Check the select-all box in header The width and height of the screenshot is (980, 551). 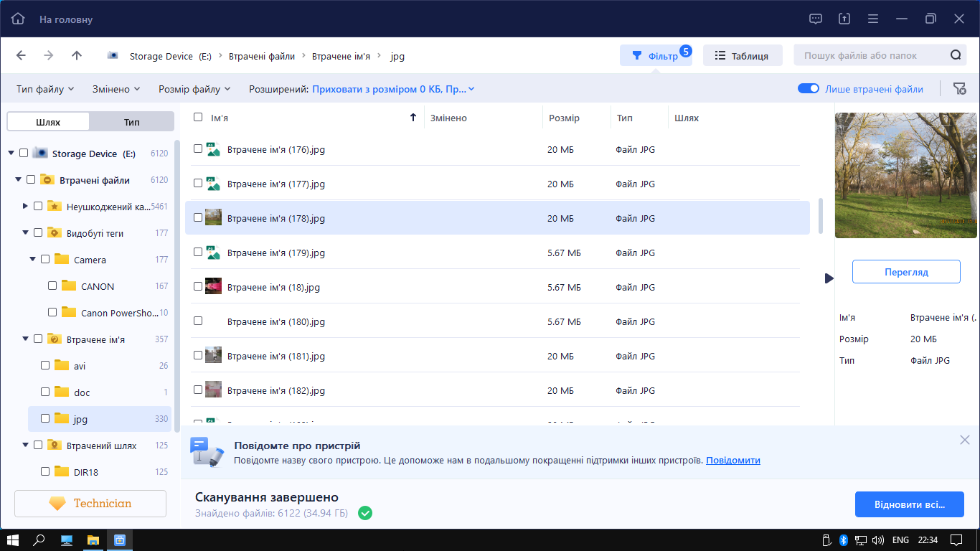[198, 117]
